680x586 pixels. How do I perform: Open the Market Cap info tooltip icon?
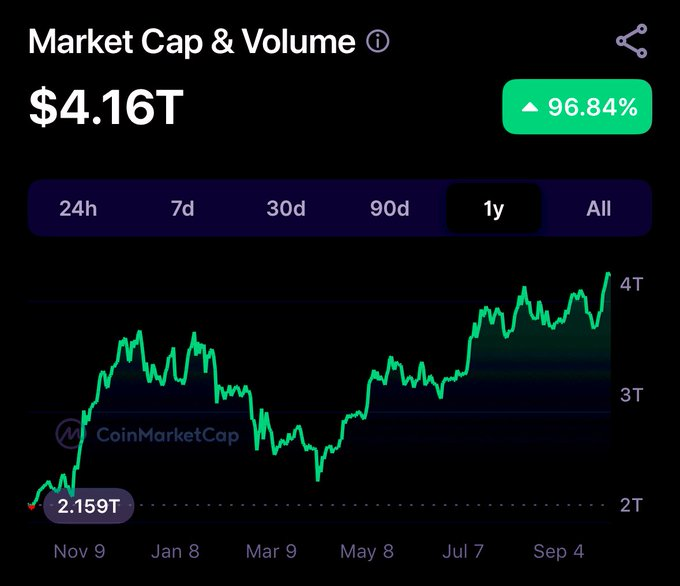tap(378, 42)
